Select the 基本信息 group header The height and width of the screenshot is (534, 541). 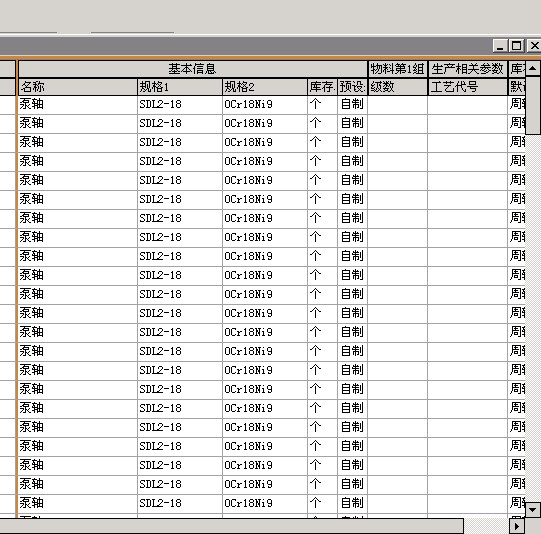[193, 69]
